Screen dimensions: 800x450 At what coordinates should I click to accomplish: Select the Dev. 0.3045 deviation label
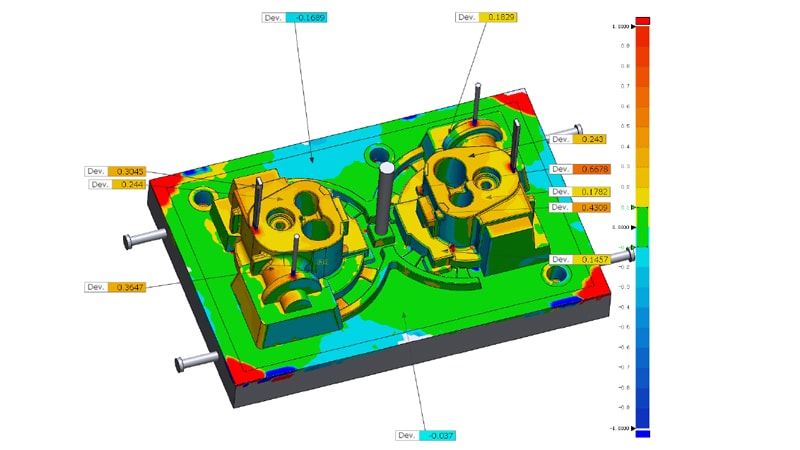(x=116, y=171)
